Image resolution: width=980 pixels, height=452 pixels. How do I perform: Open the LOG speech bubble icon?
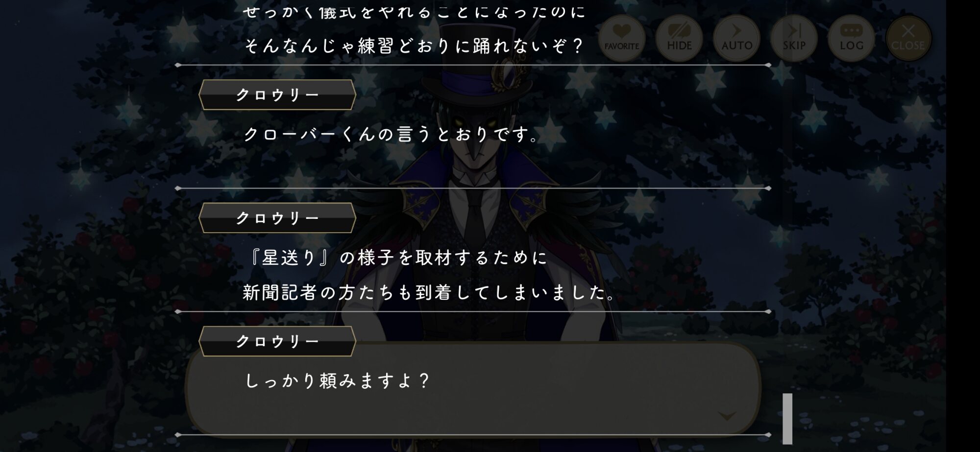pos(851,38)
